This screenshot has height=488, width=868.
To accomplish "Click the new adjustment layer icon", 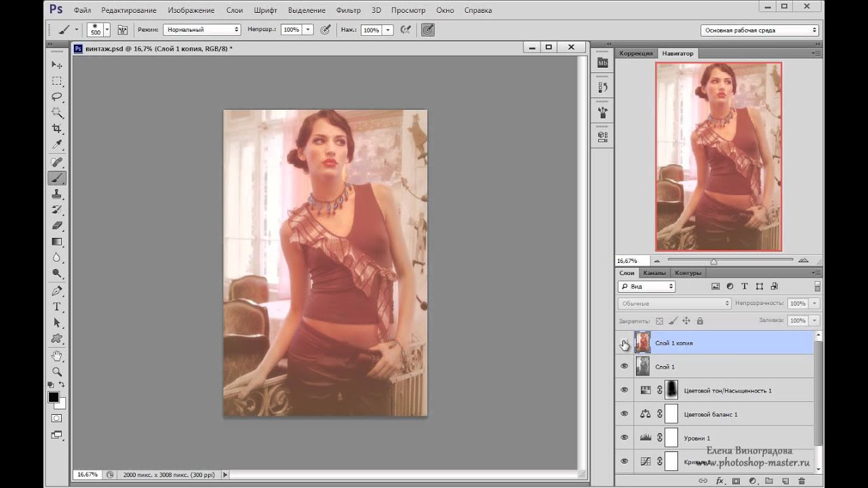I will pos(752,481).
